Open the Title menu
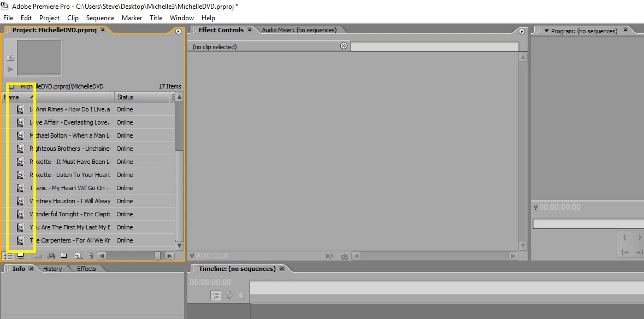Viewport: 644px width, 319px height. pos(156,17)
